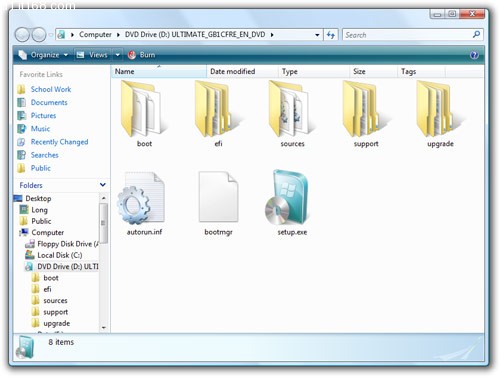
Task: Sort by the Size column header
Action: coord(373,72)
